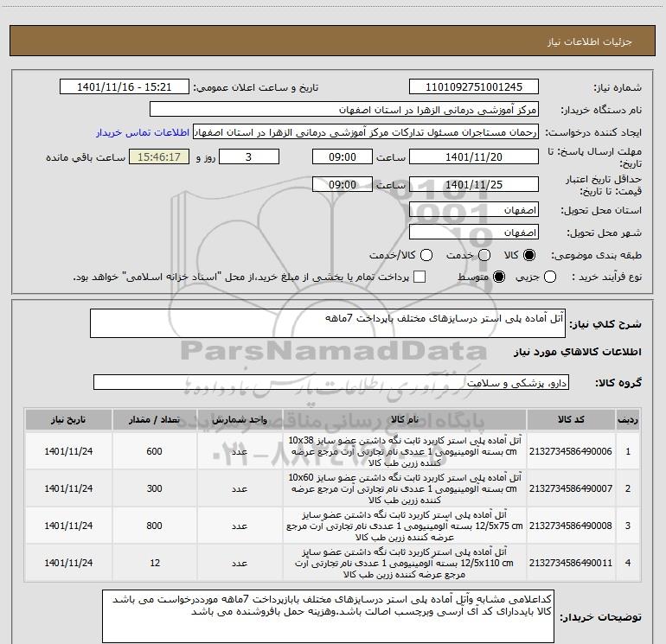
Task: Click the request creator name field
Action: pyautogui.click(x=366, y=132)
